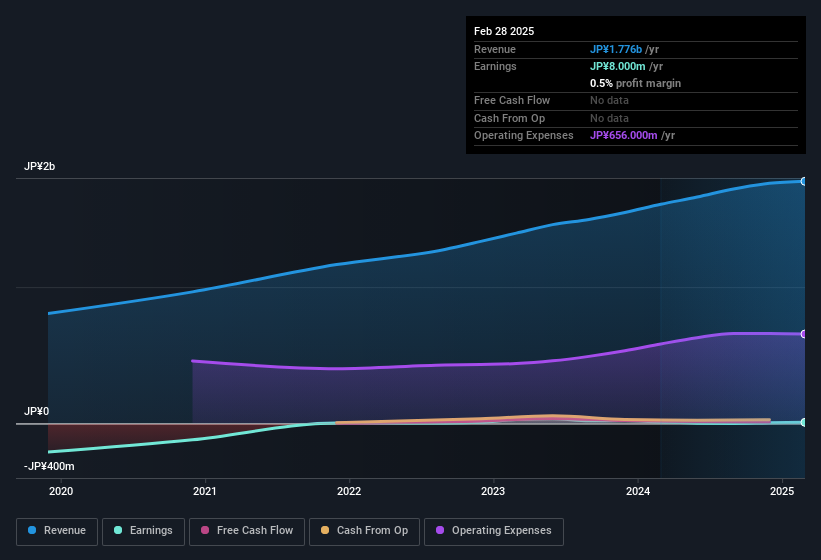The image size is (821, 560).
Task: Click the JP¥1.776b revenue value
Action: pos(616,49)
